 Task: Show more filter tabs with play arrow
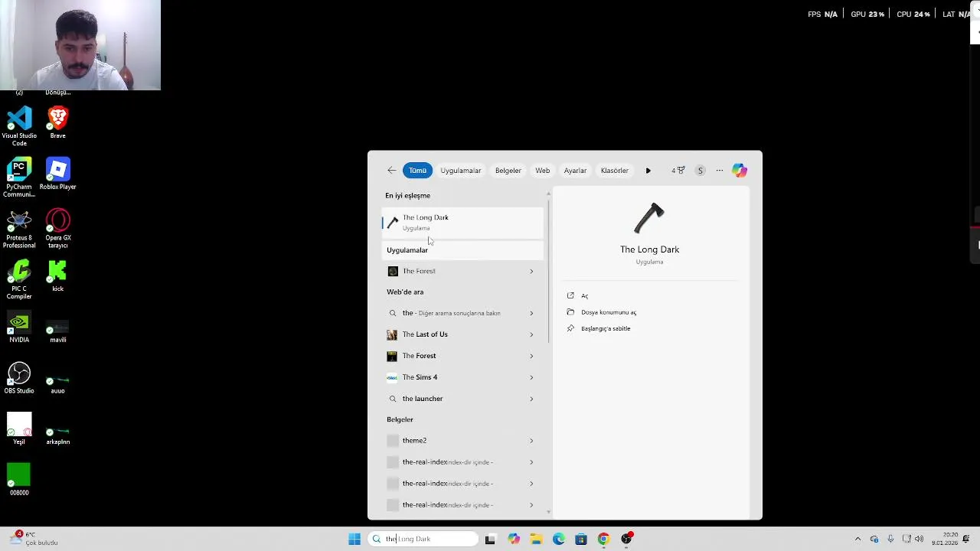648,171
